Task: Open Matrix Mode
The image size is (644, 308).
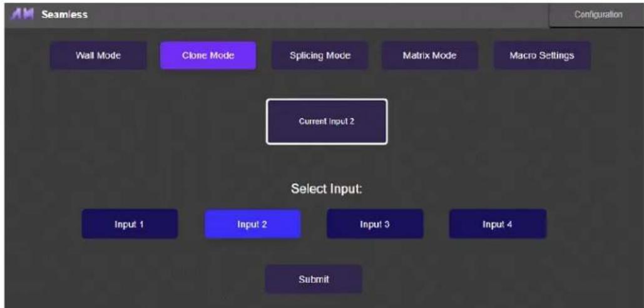Action: pos(429,56)
